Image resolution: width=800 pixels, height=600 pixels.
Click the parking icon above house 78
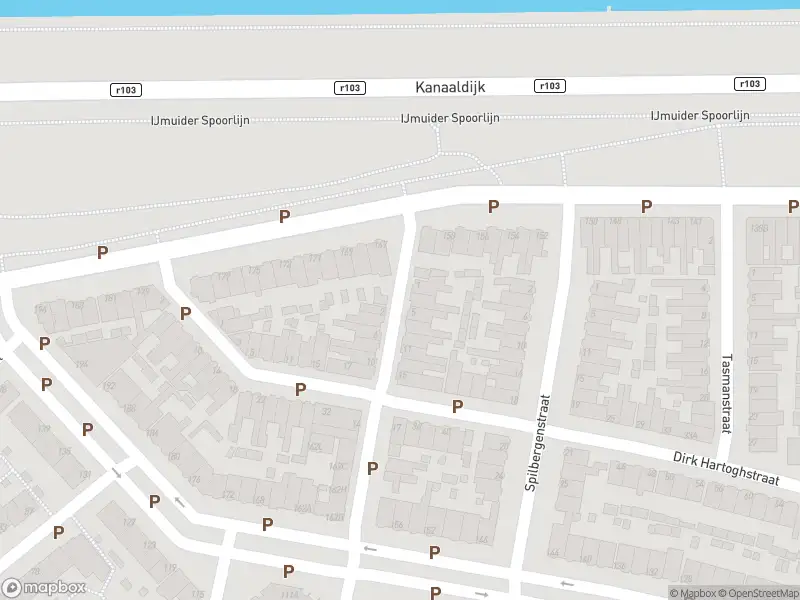pyautogui.click(x=59, y=533)
